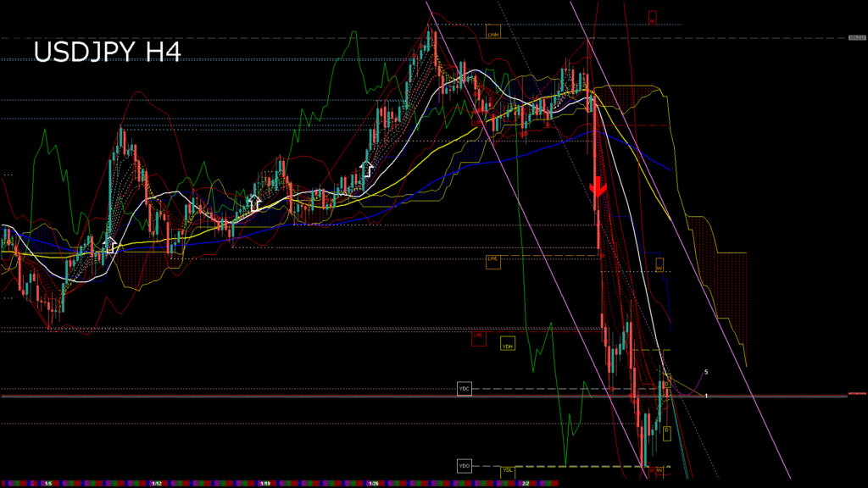Select the YDC white label box

point(464,388)
